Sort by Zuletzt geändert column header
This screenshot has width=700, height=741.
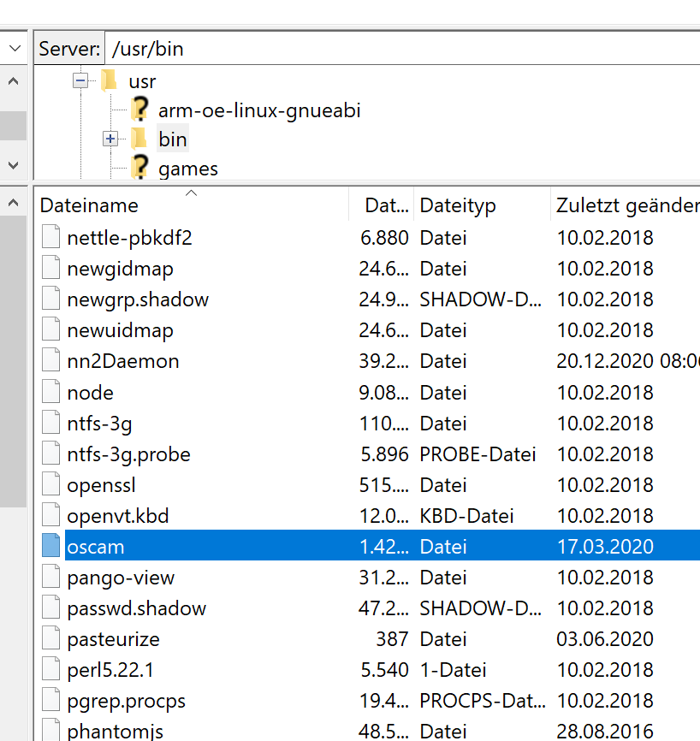(x=626, y=206)
